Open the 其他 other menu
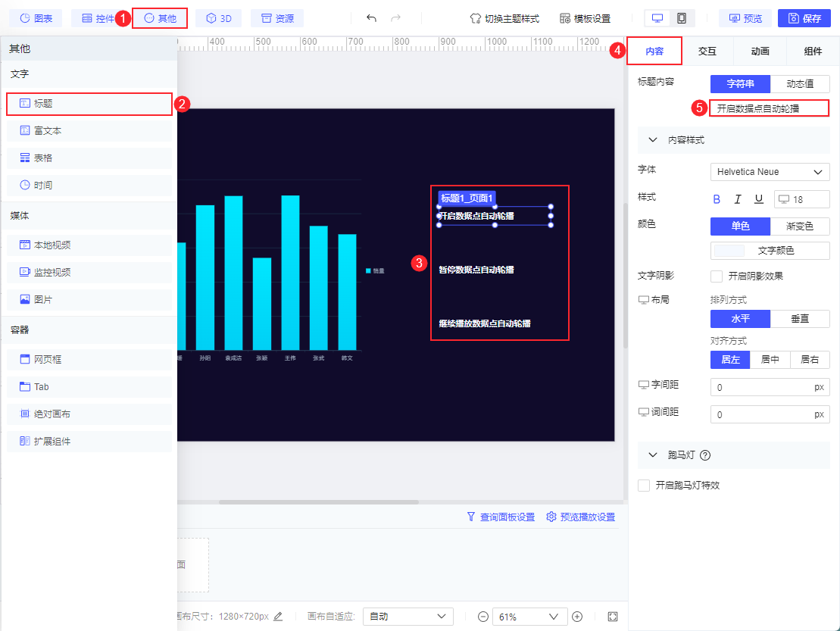 coord(160,18)
